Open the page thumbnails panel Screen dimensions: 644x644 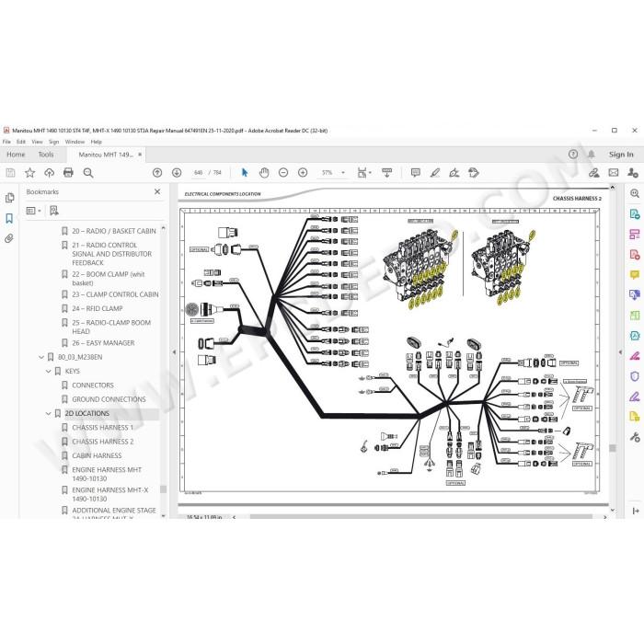coord(9,198)
